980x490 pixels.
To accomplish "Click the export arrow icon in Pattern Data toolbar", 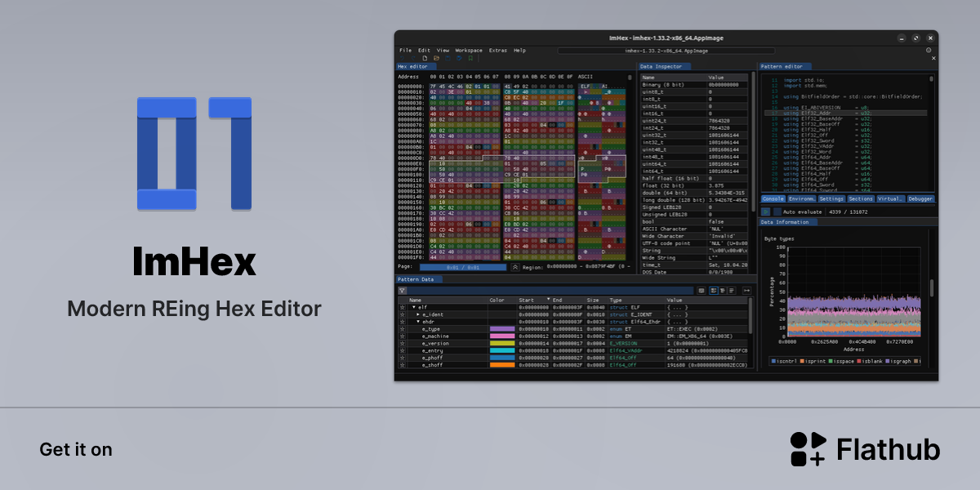I will pos(746,290).
